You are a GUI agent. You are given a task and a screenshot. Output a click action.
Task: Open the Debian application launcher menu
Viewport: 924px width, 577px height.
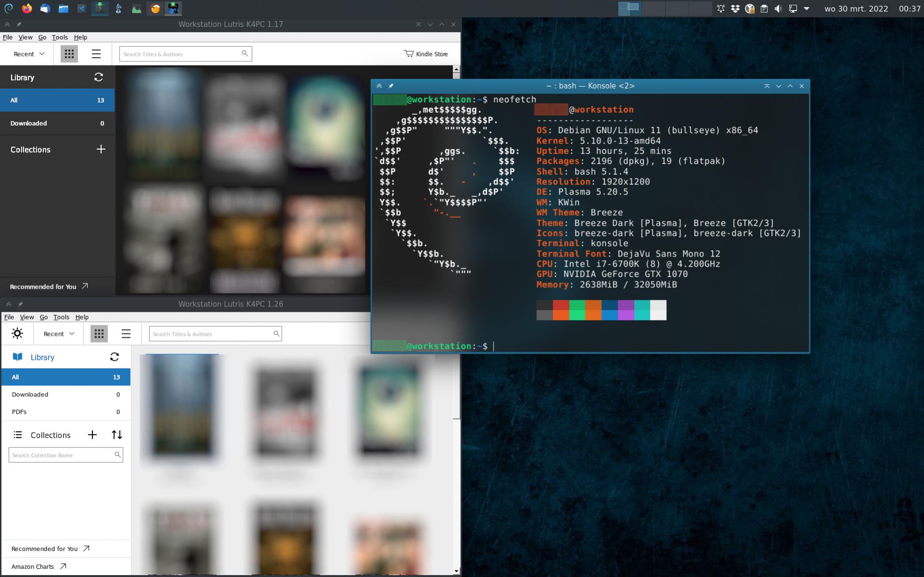(x=8, y=8)
